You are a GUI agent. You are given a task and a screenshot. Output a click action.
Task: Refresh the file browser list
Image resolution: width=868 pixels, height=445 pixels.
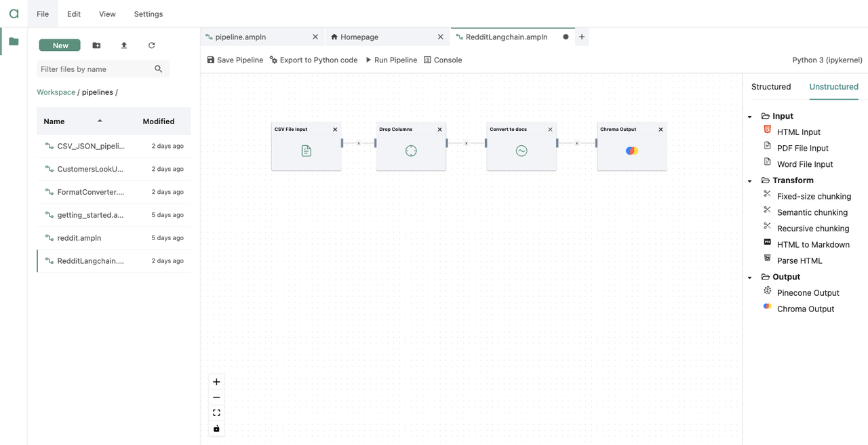pos(151,45)
